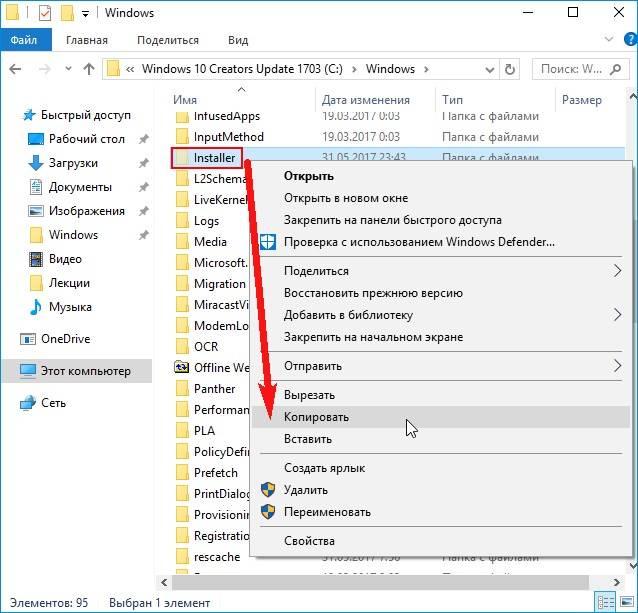Open Help with the blue question icon
This screenshot has width=638, height=613.
coord(630,39)
